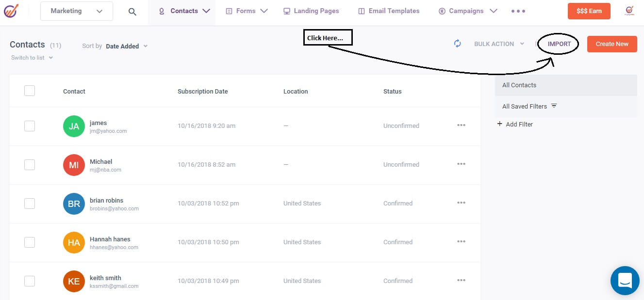Click the IMPORT button

(x=558, y=43)
